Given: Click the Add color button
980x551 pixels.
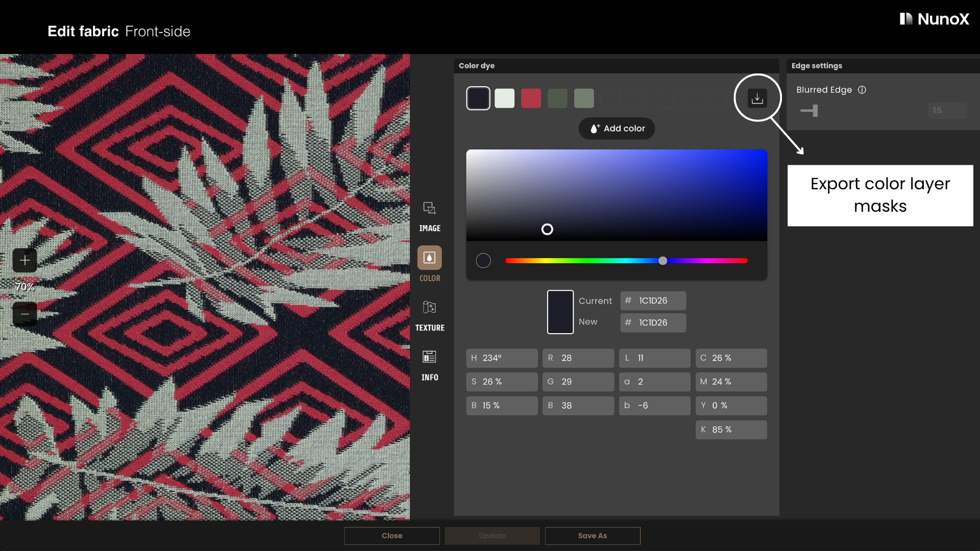Looking at the screenshot, I should pyautogui.click(x=617, y=129).
